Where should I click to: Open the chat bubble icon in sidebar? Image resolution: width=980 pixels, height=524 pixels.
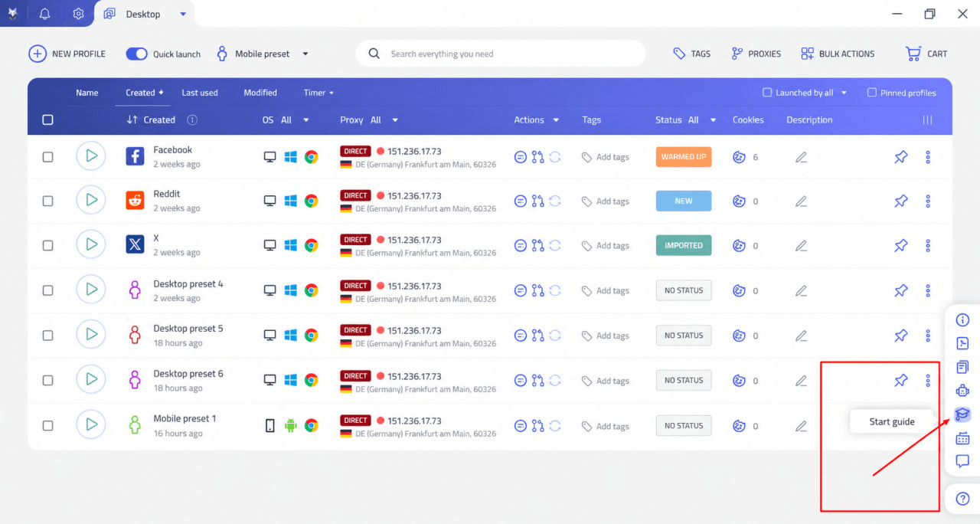coord(962,461)
